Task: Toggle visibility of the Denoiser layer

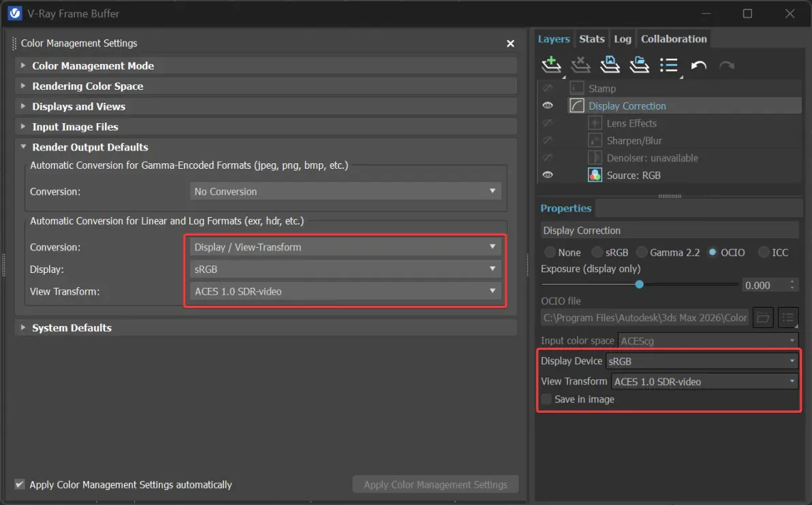Action: coord(548,158)
